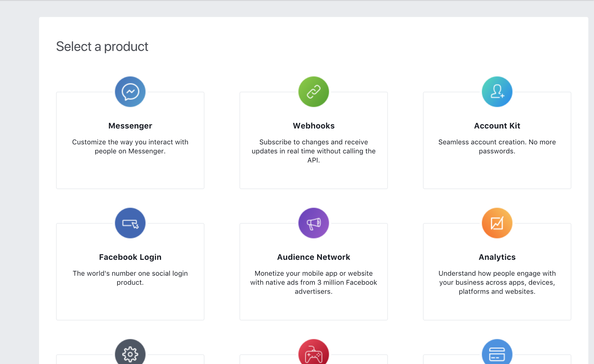594x364 pixels.
Task: Select the Facebook Login product title
Action: (x=130, y=257)
